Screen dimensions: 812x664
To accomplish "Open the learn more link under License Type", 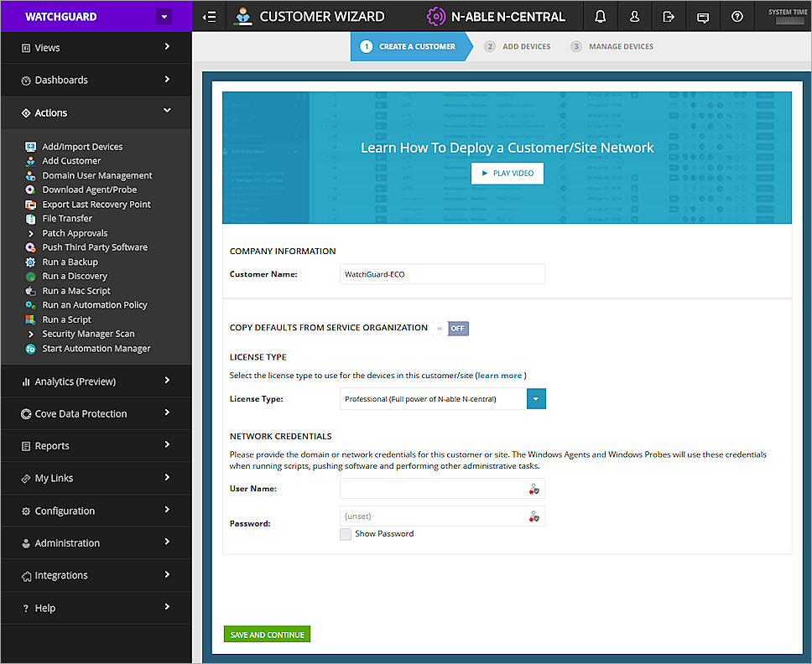I will (499, 375).
